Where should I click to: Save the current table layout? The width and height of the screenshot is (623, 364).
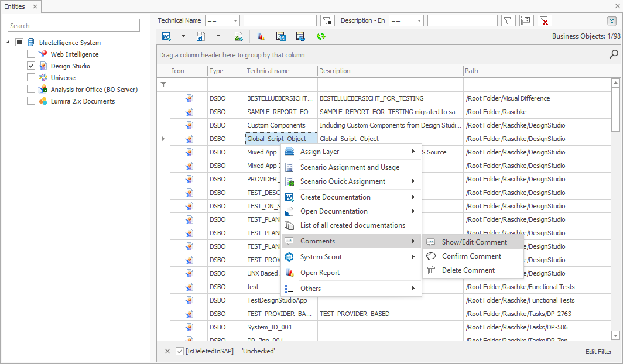(280, 36)
